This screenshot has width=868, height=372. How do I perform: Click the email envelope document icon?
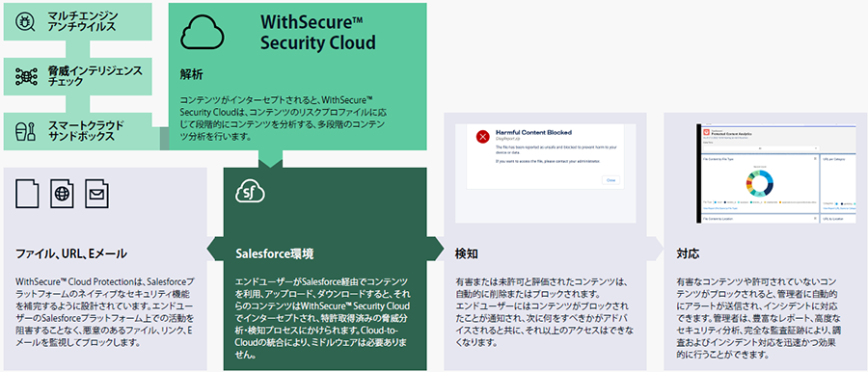(96, 193)
